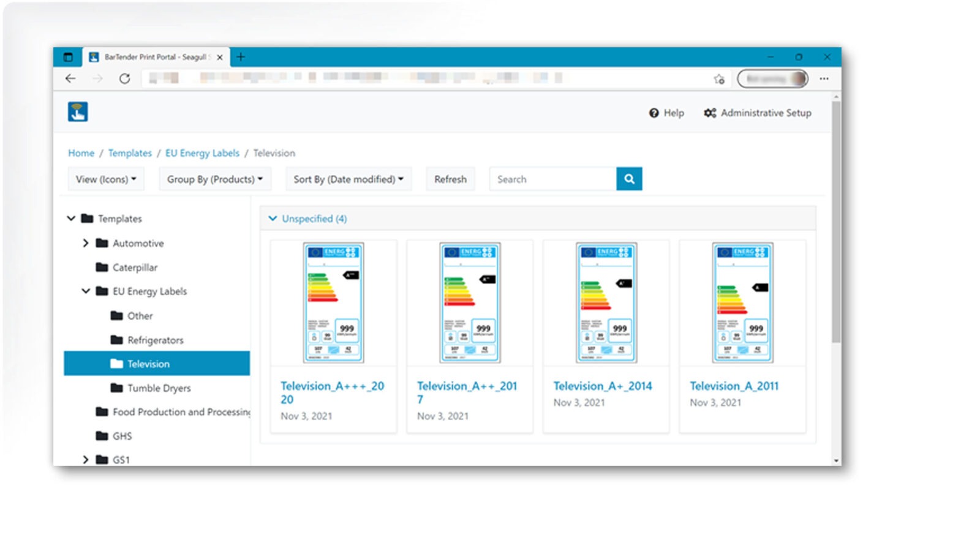Select the Caterpillar templates folder
The width and height of the screenshot is (980, 551).
coord(136,268)
